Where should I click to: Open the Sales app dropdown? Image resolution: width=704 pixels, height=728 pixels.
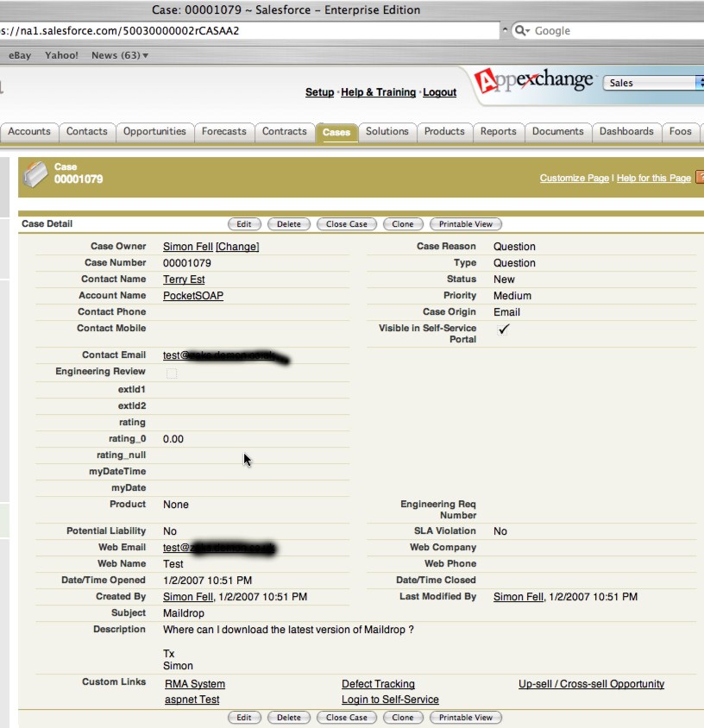click(652, 83)
